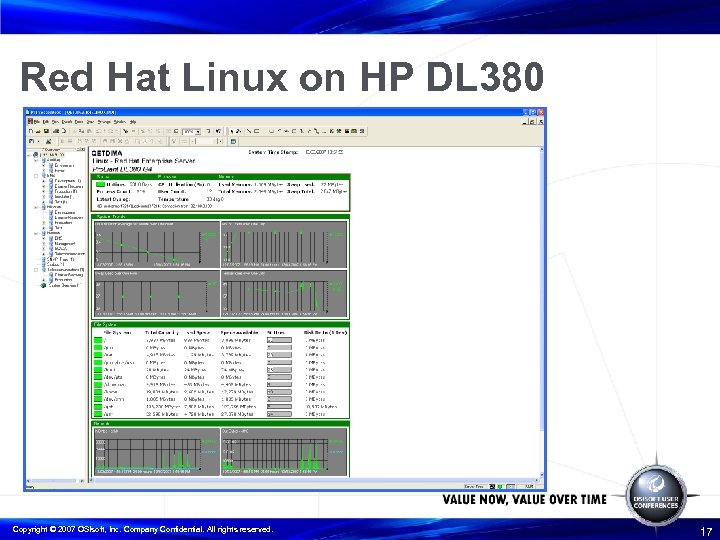
Task: Click the green status bar icon
Action: coord(500,487)
